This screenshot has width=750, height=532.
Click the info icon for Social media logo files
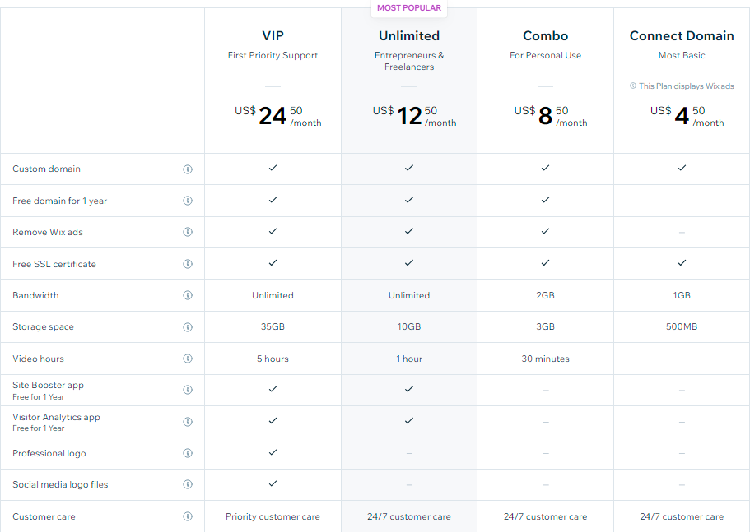click(188, 485)
